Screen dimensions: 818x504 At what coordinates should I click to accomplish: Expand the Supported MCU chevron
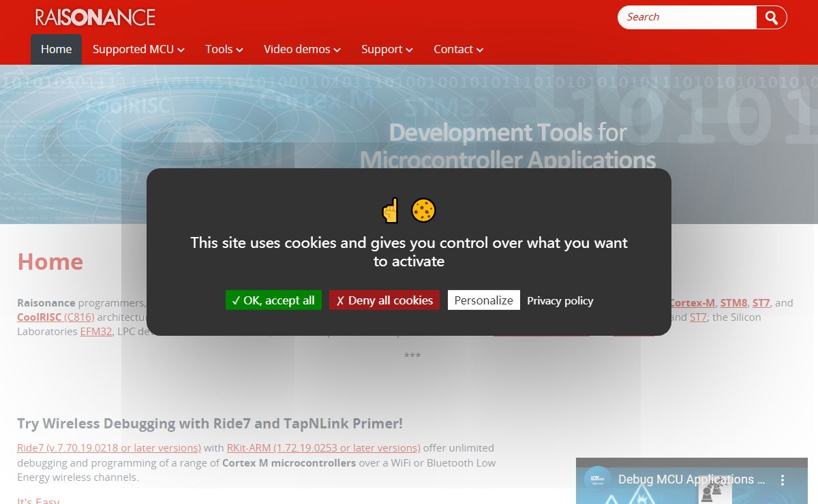(181, 50)
